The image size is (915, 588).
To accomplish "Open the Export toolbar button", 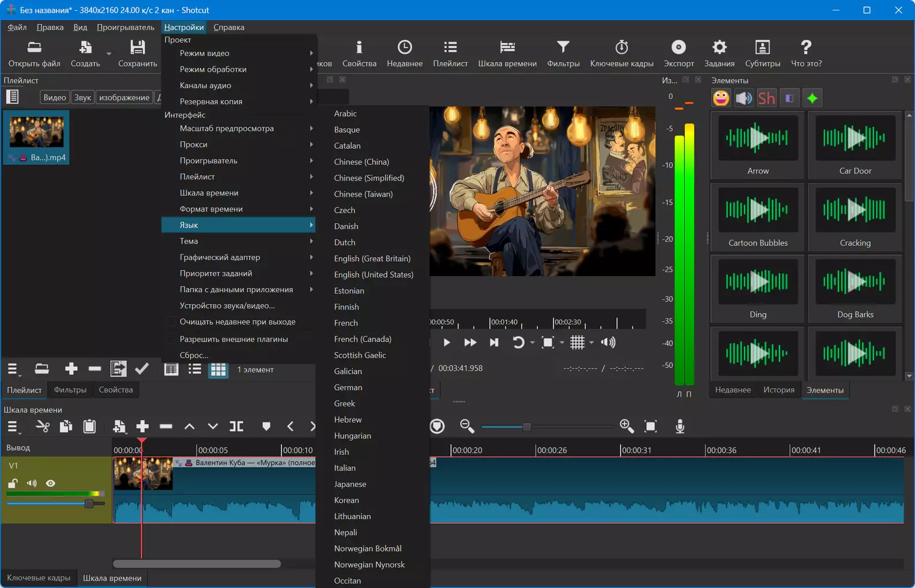I will [x=679, y=53].
